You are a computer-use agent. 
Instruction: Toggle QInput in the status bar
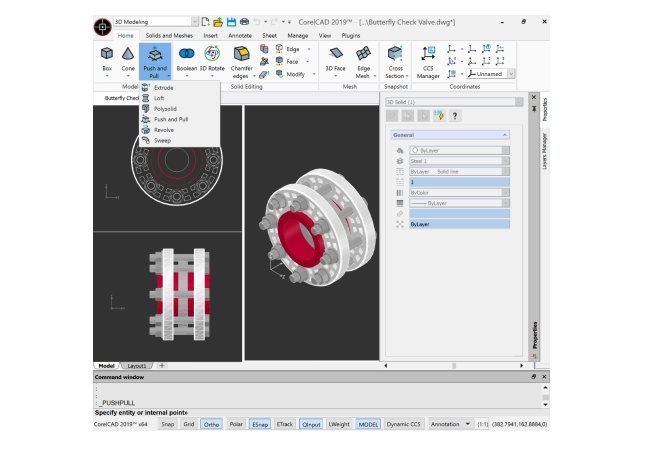point(311,424)
